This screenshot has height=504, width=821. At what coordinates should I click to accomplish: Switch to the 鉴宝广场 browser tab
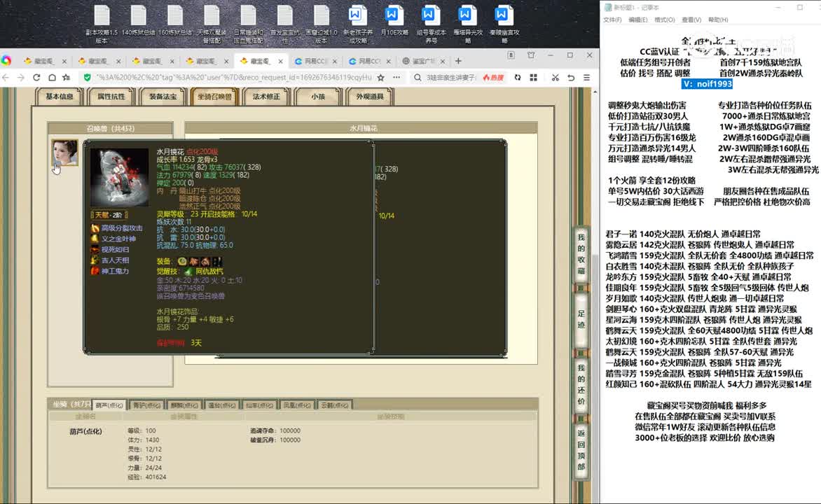[423, 61]
